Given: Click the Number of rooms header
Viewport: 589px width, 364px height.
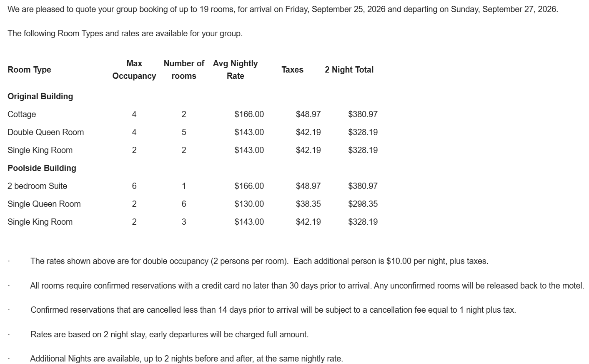Looking at the screenshot, I should (184, 70).
